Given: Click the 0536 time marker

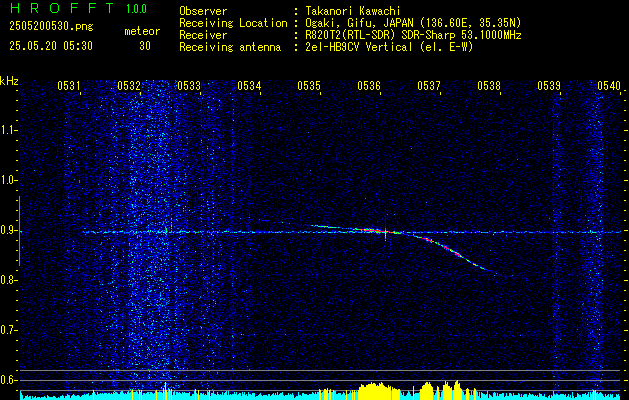Looking at the screenshot, I should 369,85.
